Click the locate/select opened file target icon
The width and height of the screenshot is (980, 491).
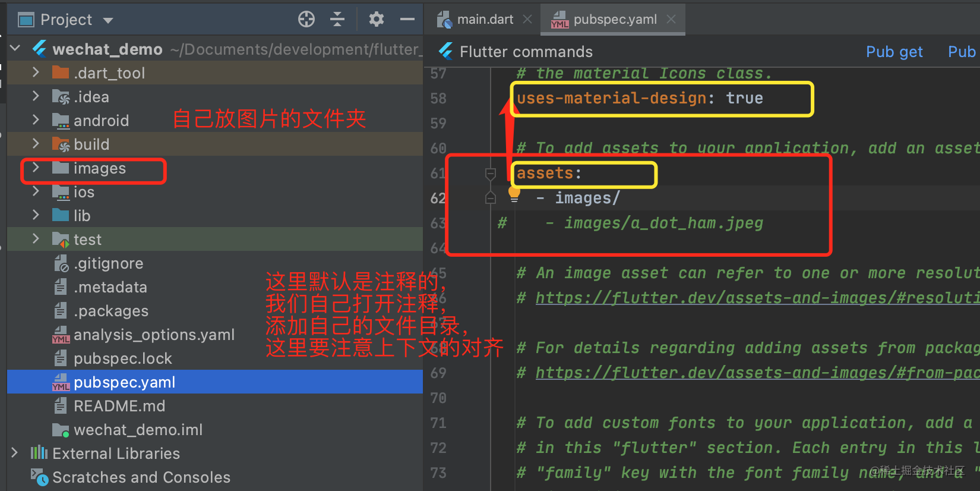[x=306, y=20]
